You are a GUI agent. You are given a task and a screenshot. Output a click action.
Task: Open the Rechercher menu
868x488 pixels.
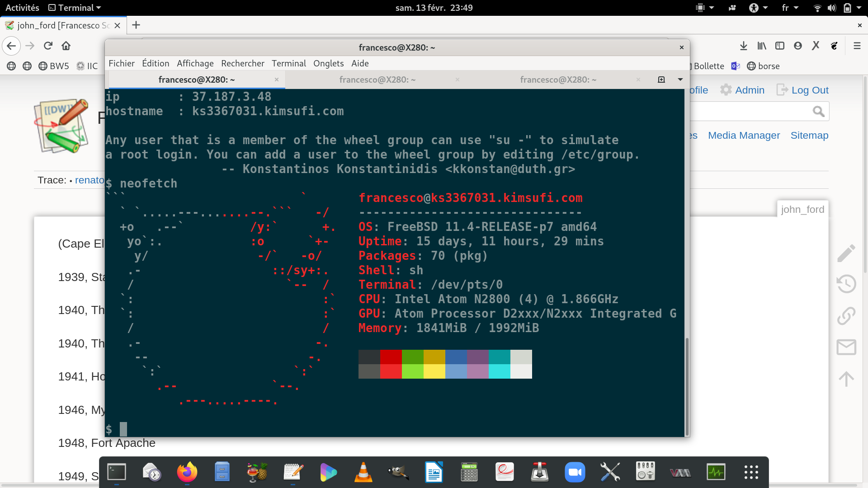point(242,63)
